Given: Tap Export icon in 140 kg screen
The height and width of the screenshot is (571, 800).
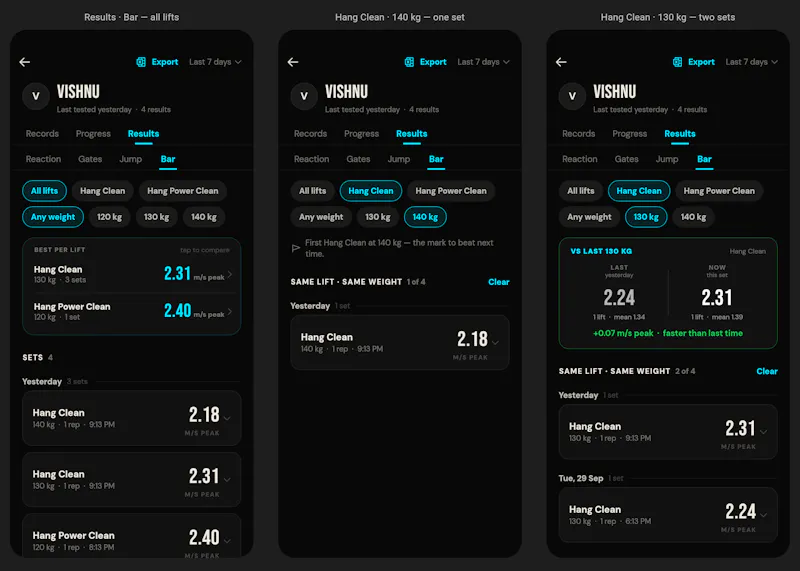Looking at the screenshot, I should click(409, 62).
